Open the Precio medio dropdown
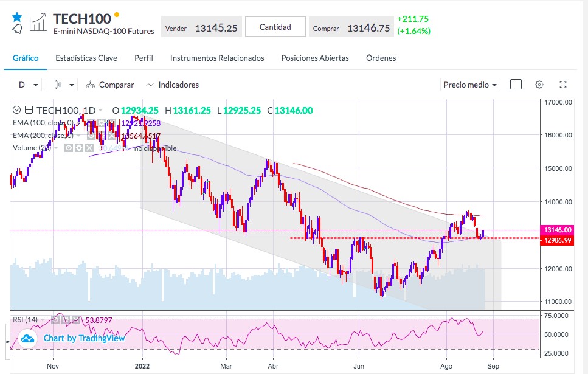Image resolution: width=588 pixels, height=374 pixels. [470, 85]
